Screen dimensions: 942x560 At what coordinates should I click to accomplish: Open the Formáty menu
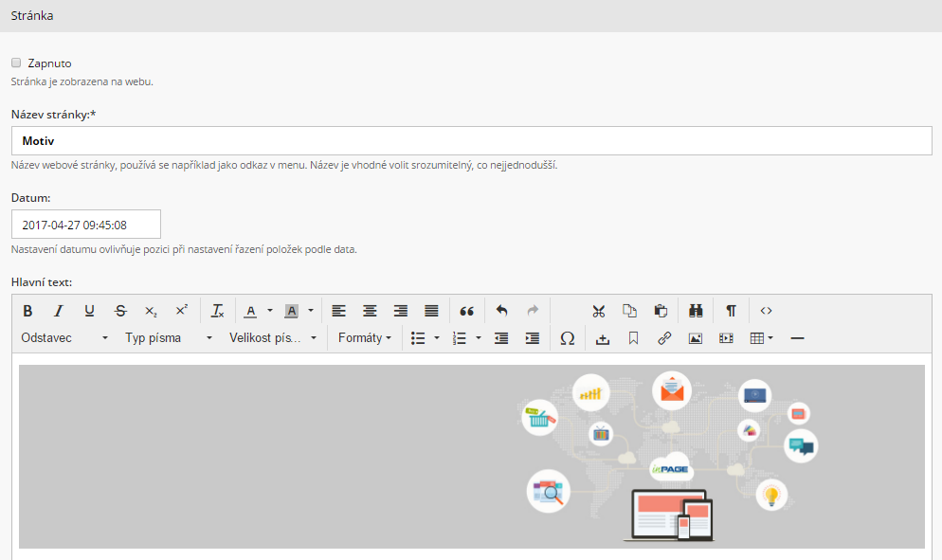pos(364,338)
